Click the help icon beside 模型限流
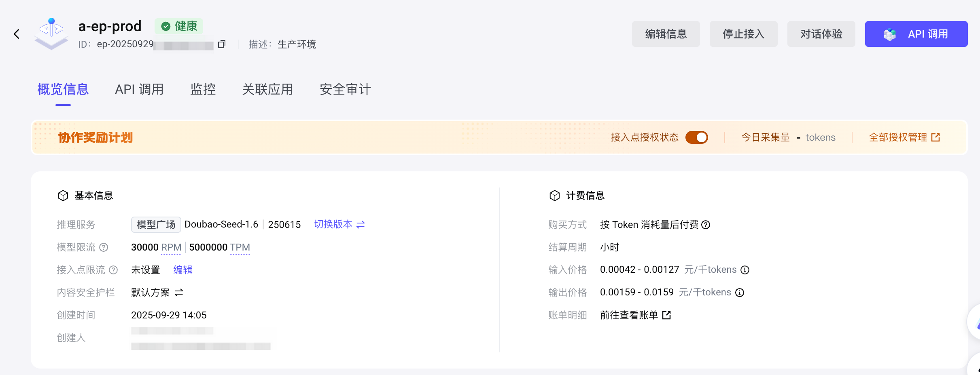Viewport: 980px width, 375px height. (104, 247)
